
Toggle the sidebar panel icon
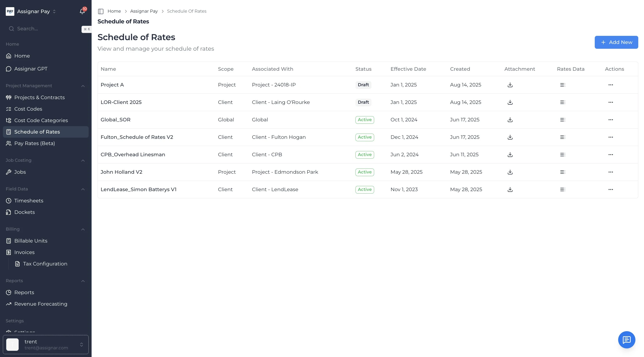click(101, 11)
